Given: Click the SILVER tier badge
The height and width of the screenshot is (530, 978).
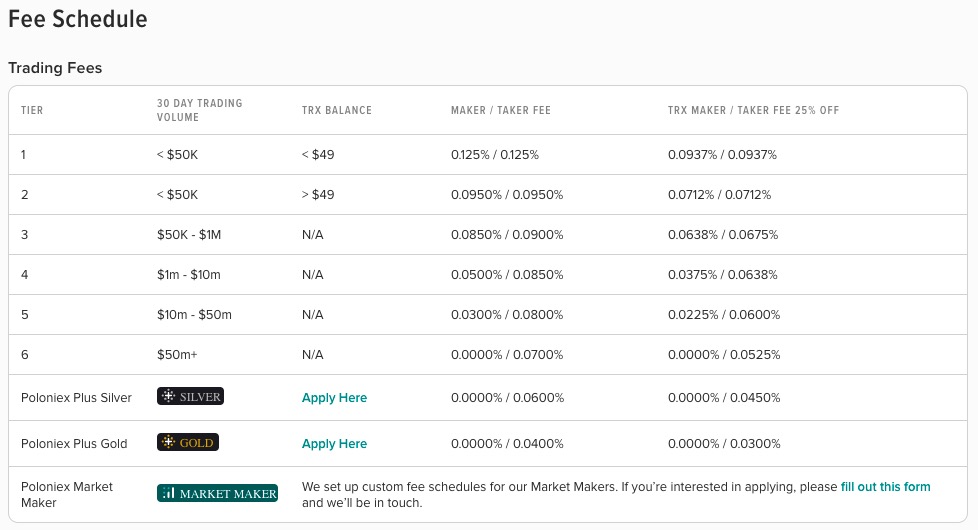Looking at the screenshot, I should 190,397.
